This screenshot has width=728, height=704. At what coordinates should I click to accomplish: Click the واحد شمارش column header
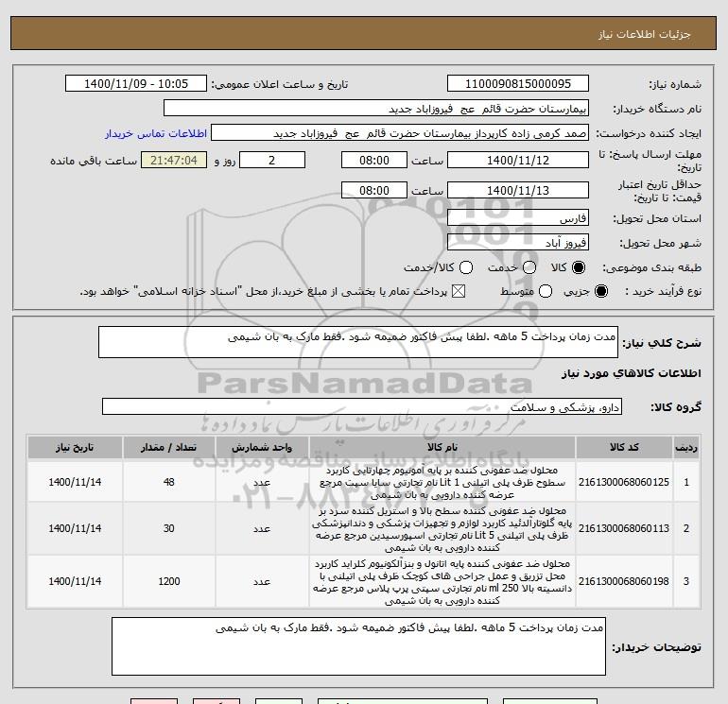262,447
